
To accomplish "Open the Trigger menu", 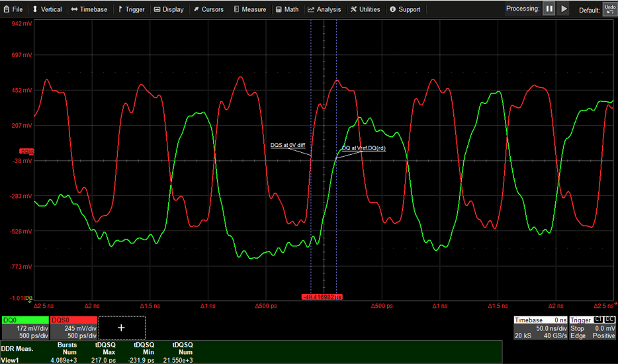I will click(132, 9).
